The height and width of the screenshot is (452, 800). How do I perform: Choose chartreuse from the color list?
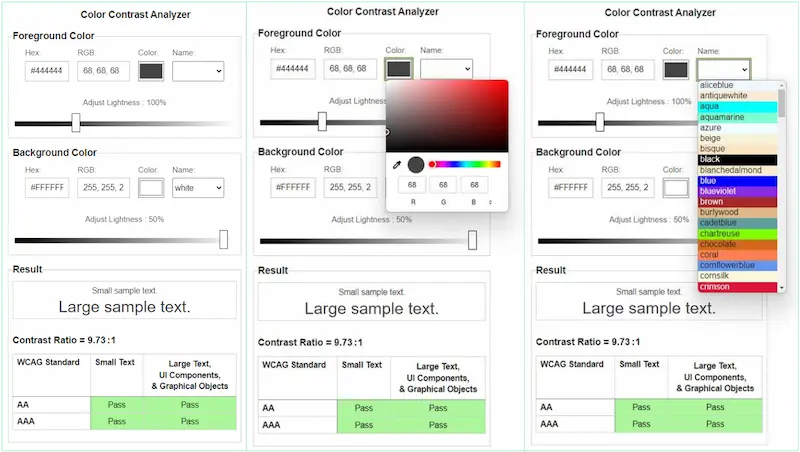pyautogui.click(x=738, y=234)
